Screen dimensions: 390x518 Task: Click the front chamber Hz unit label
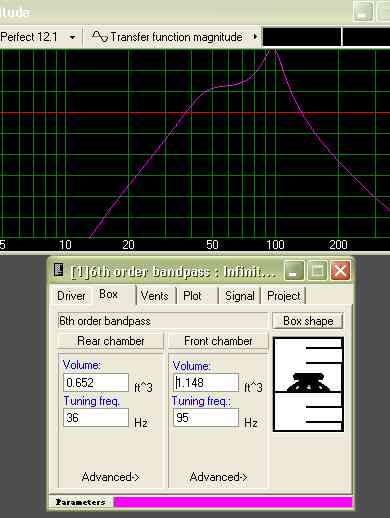(x=251, y=423)
